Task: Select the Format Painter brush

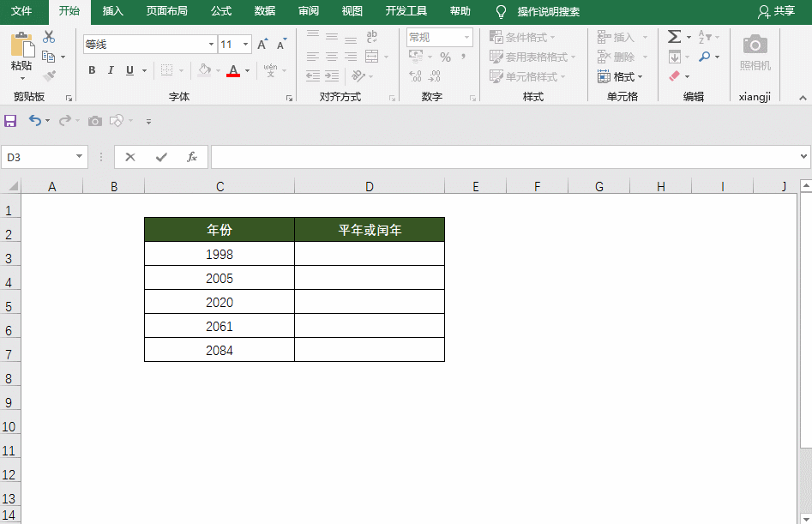Action: pyautogui.click(x=49, y=76)
